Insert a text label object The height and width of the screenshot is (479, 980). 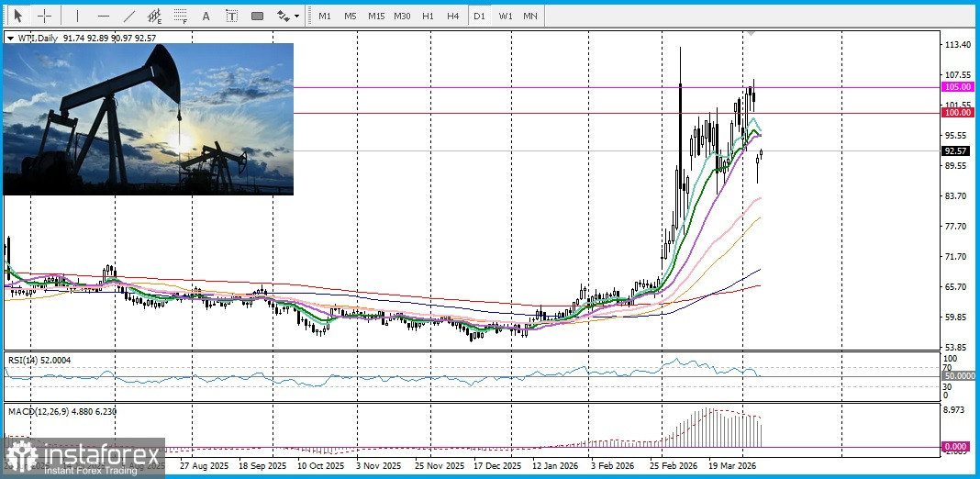231,16
